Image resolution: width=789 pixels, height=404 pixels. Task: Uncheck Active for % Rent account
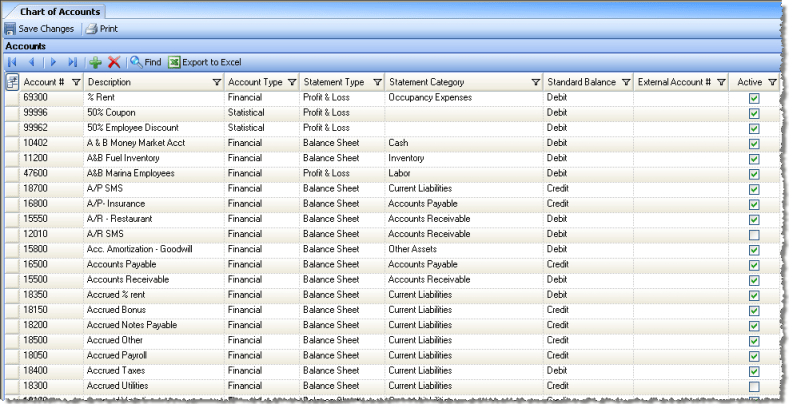click(x=754, y=98)
